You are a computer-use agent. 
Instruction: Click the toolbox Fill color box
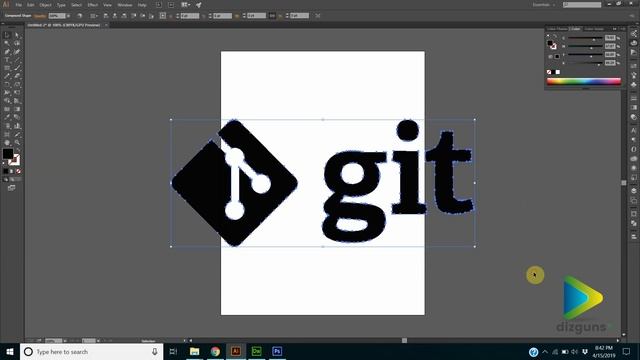pyautogui.click(x=8, y=154)
